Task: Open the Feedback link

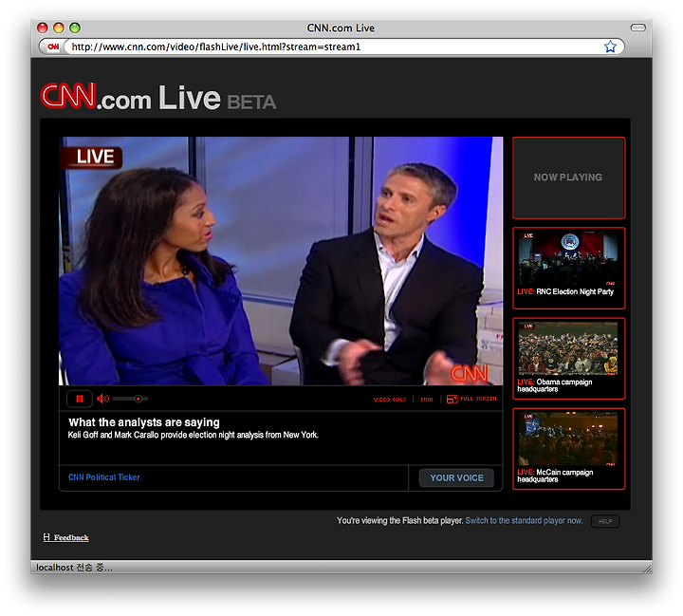Action: click(x=66, y=537)
